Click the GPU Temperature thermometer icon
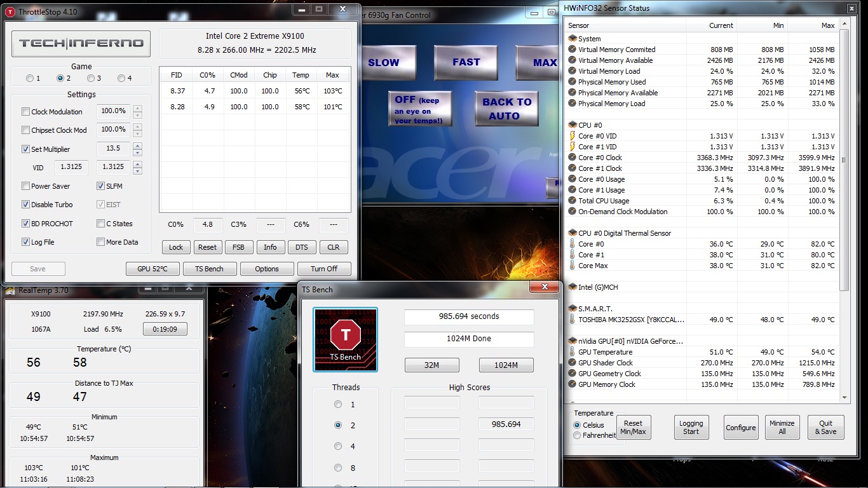The width and height of the screenshot is (868, 488). click(x=573, y=352)
